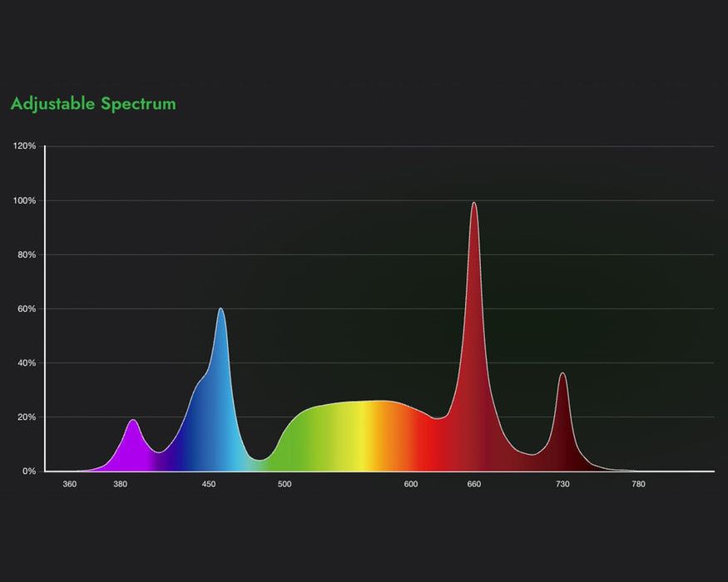The height and width of the screenshot is (582, 728).
Task: Select the 80% axis label
Action: tap(27, 255)
